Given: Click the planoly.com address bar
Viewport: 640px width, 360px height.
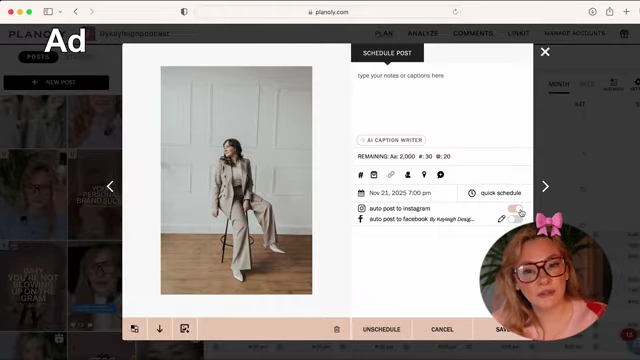Looking at the screenshot, I should pyautogui.click(x=328, y=12).
